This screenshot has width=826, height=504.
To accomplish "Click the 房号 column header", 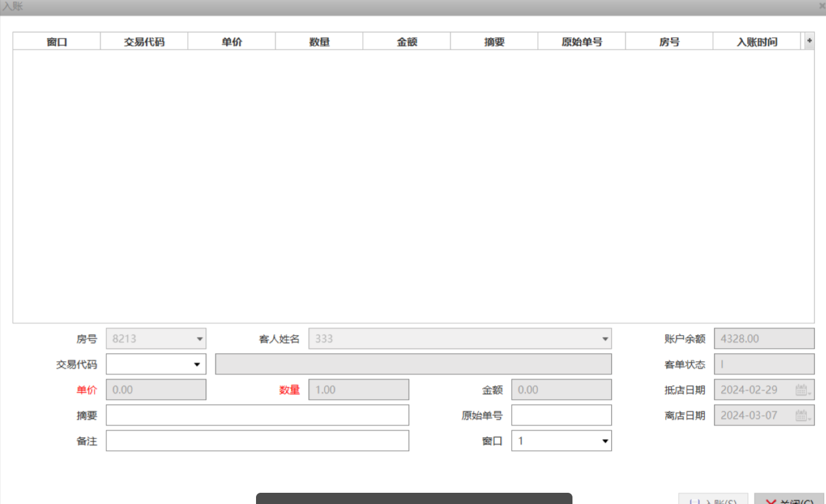I will pos(669,42).
